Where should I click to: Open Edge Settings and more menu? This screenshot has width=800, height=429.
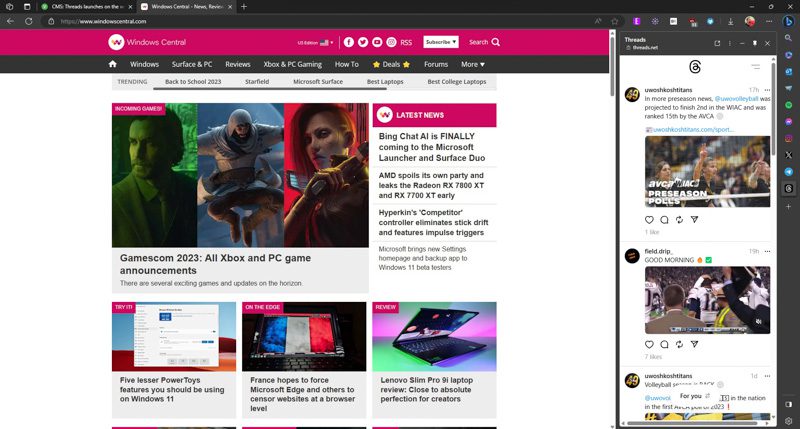pyautogui.click(x=769, y=21)
